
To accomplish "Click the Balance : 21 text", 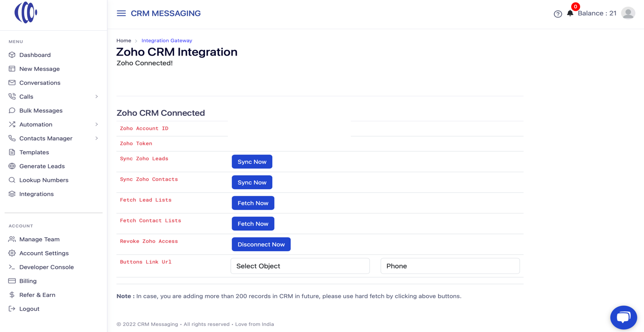I will pyautogui.click(x=597, y=13).
